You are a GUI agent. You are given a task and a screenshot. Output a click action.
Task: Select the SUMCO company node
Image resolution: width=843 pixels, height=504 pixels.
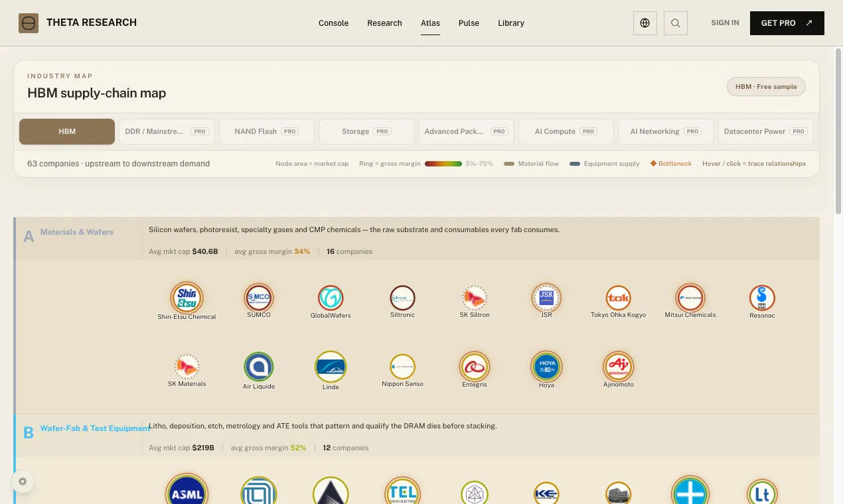(x=259, y=298)
